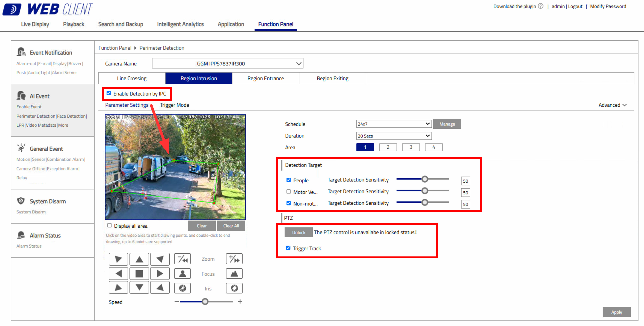Open the Duration 20 Secs dropdown
The image size is (644, 326).
[394, 136]
